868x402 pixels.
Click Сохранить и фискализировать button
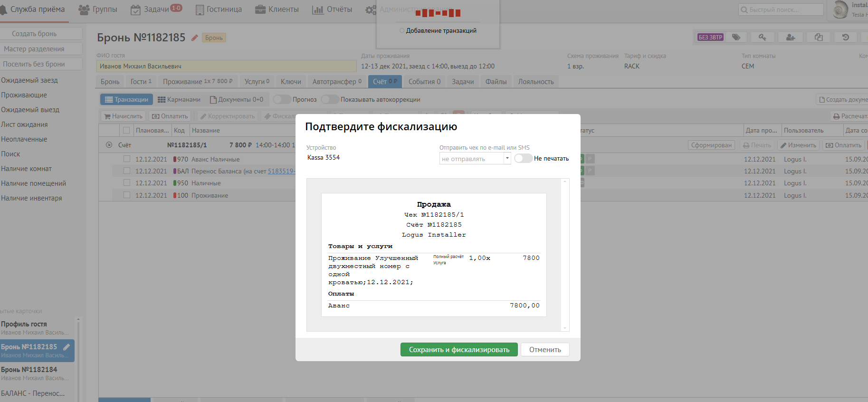click(x=459, y=350)
